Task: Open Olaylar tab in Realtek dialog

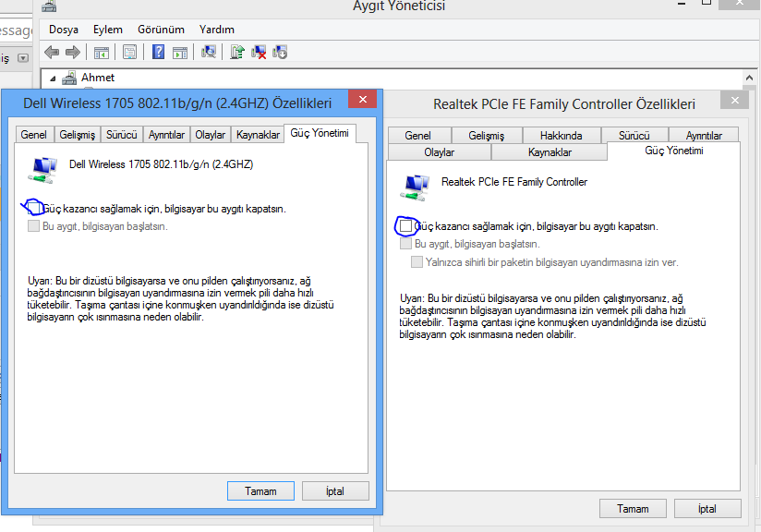Action: (440, 151)
